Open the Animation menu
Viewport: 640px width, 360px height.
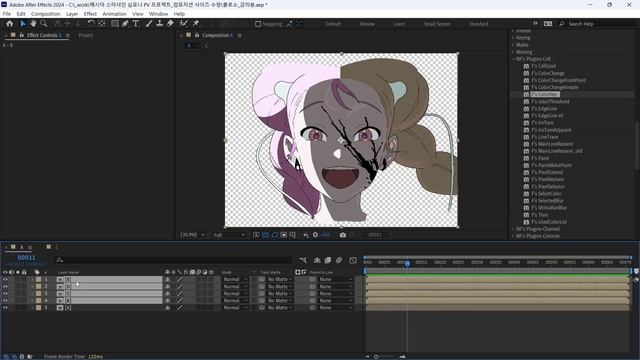click(114, 14)
